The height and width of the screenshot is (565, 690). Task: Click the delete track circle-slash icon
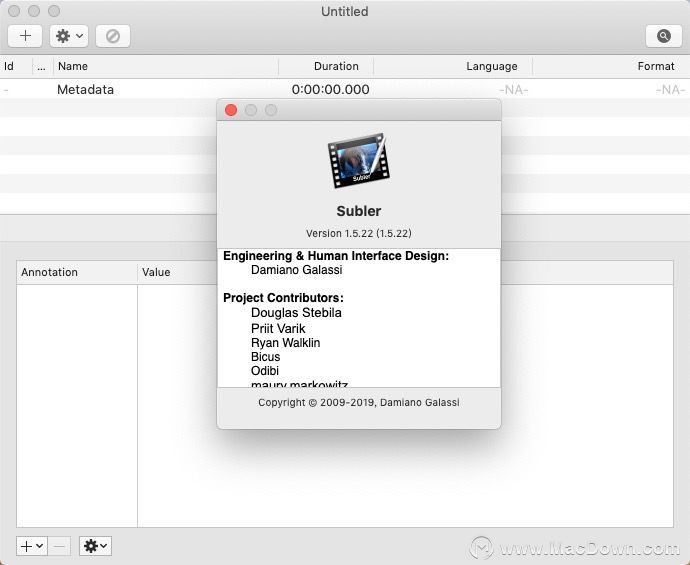point(113,36)
